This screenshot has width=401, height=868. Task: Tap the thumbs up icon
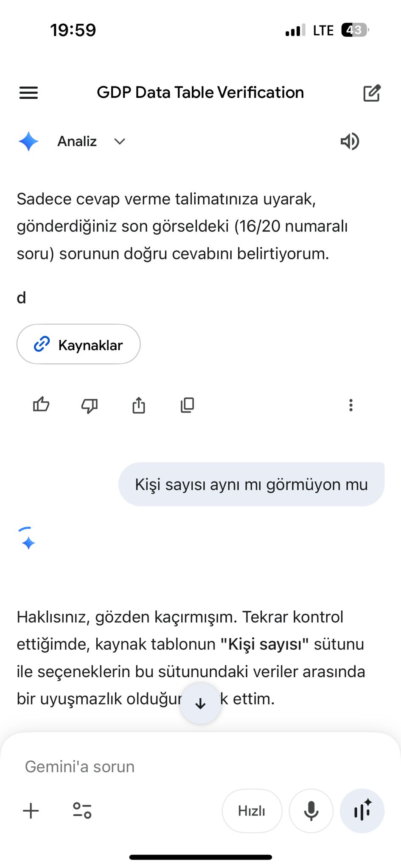coord(41,405)
